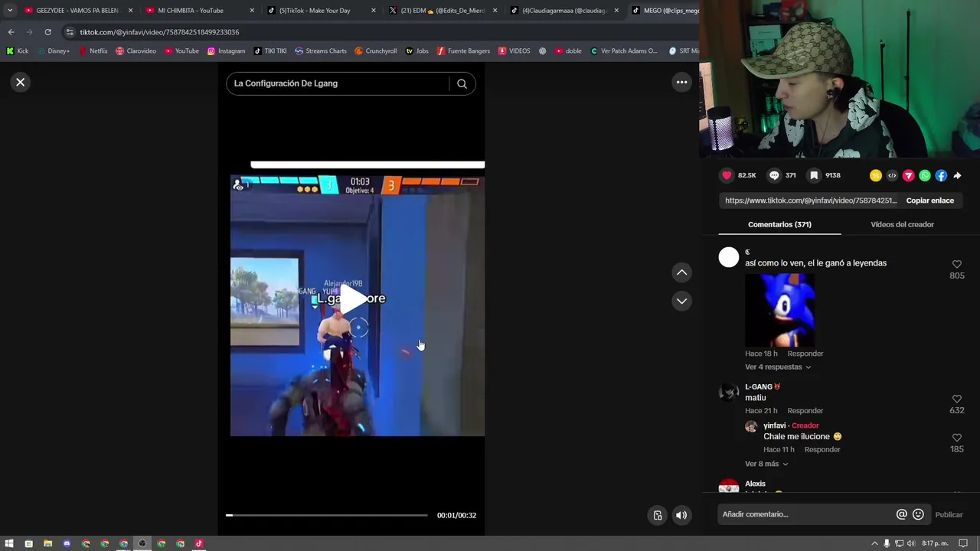Image resolution: width=980 pixels, height=551 pixels.
Task: Open the Instagram bookmark
Action: coord(226,51)
